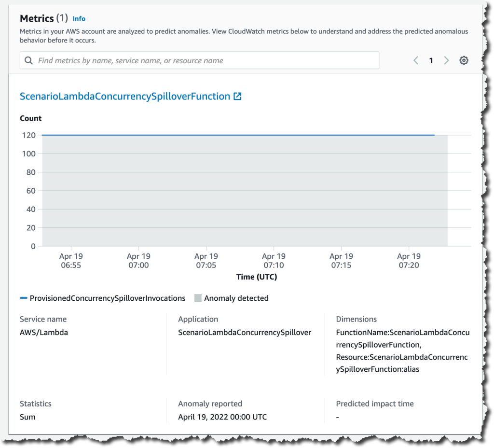
Task: Click the gray Anomaly detected legend swatch
Action: point(198,298)
